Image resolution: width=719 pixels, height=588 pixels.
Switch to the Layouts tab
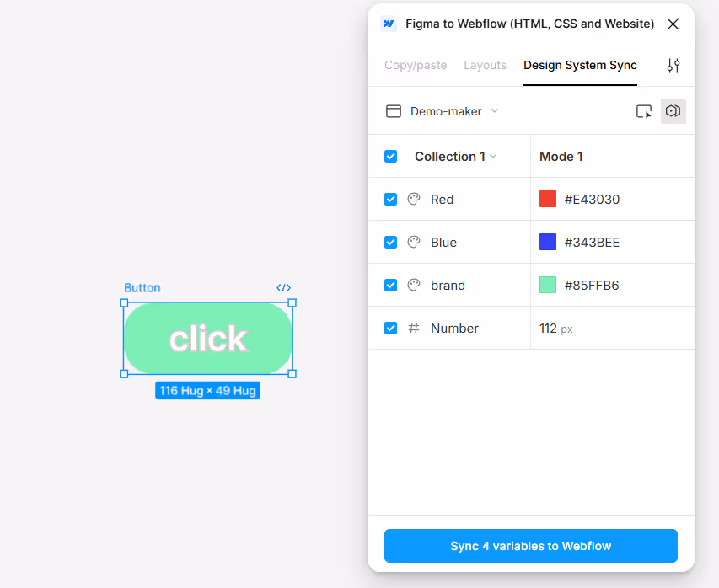[x=485, y=65]
